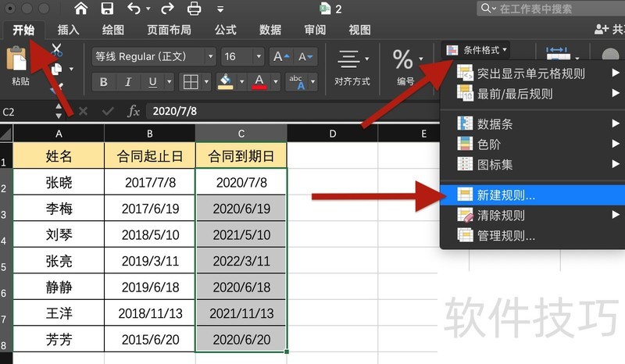625x364 pixels.
Task: Select column D header
Action: coord(333,134)
